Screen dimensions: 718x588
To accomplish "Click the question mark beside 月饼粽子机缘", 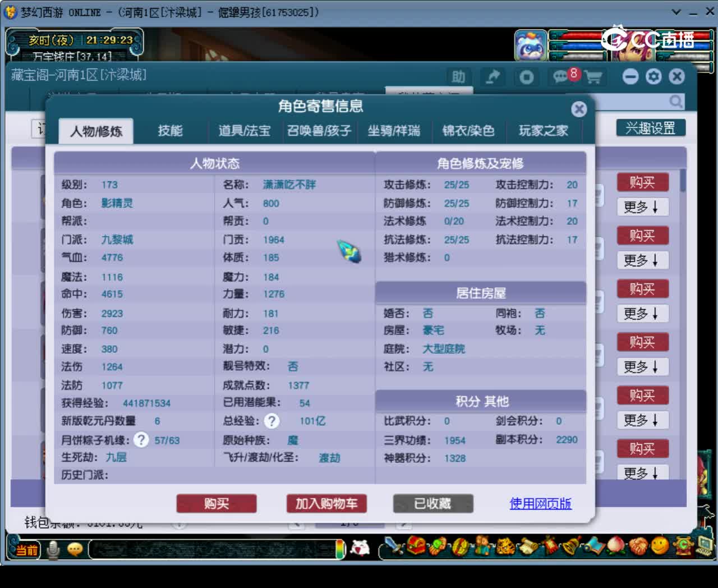I will 141,440.
